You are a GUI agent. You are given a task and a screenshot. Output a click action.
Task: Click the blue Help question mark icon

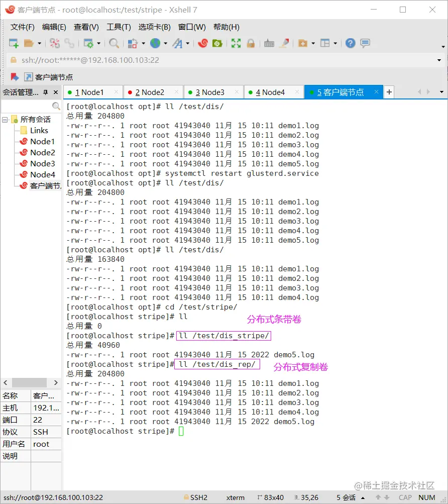coord(350,43)
